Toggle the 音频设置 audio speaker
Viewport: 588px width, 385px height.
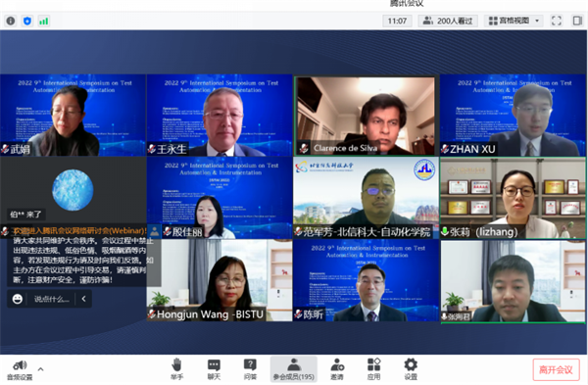click(x=20, y=370)
